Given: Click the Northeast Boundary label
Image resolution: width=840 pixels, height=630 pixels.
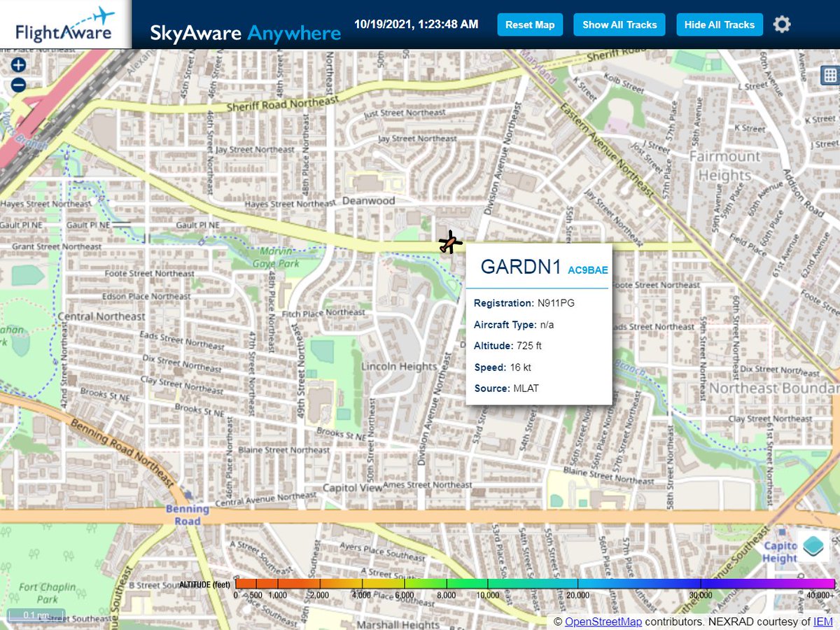Looking at the screenshot, I should 774,388.
